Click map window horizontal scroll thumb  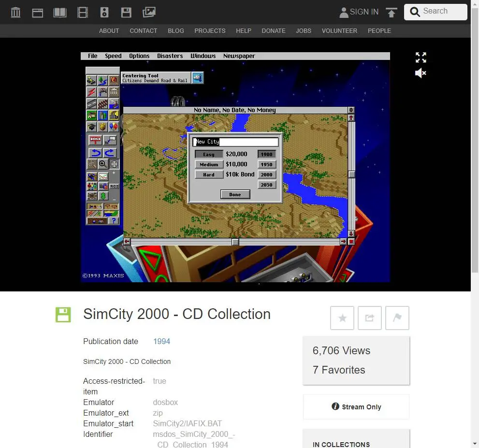[x=235, y=242]
